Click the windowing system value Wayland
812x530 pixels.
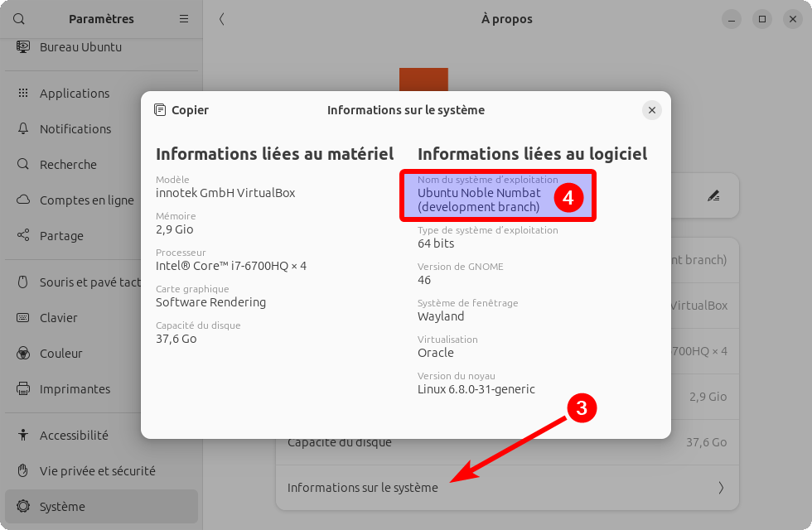point(441,316)
